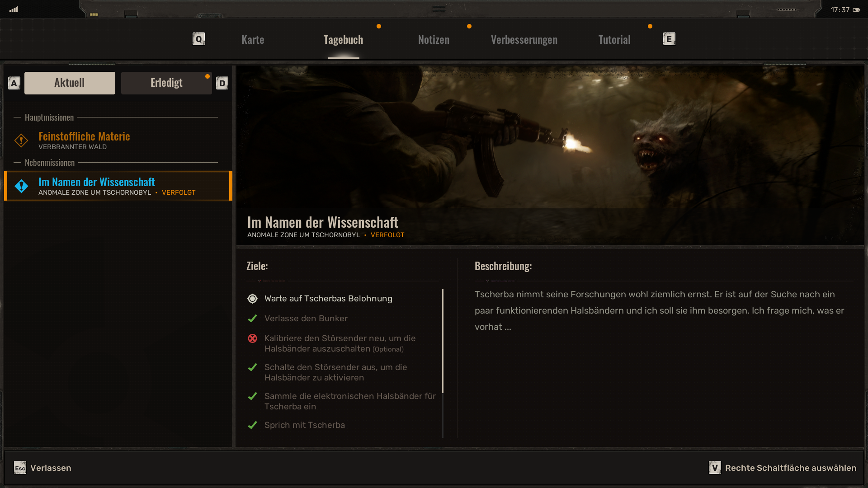Image resolution: width=868 pixels, height=488 pixels.
Task: Open the Verbesserungen tab
Action: 524,39
